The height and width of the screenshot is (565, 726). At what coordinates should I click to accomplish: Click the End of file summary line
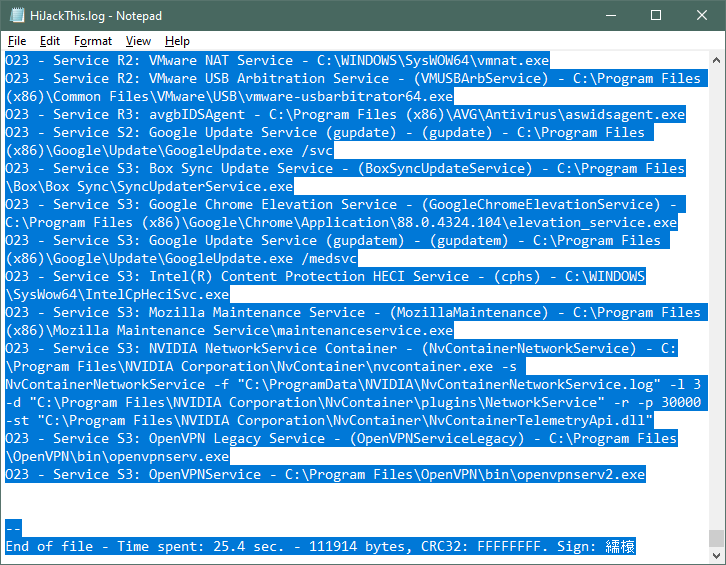[x=300, y=547]
